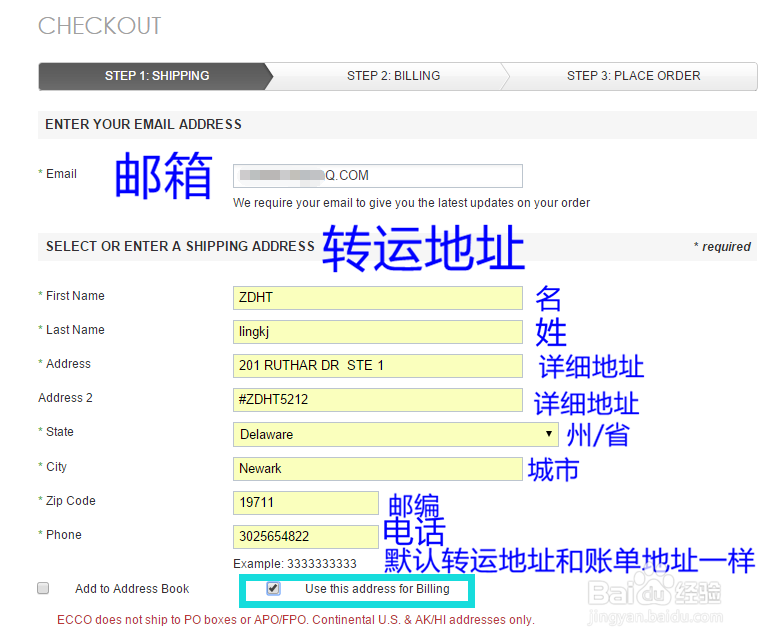Focus the First Name field containing ZDHT
This screenshot has width=767, height=644.
coord(378,298)
